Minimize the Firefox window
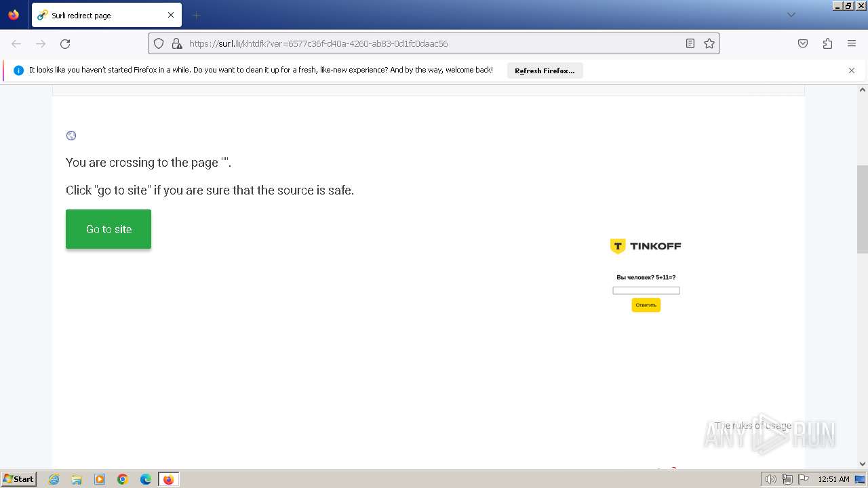 [x=837, y=5]
